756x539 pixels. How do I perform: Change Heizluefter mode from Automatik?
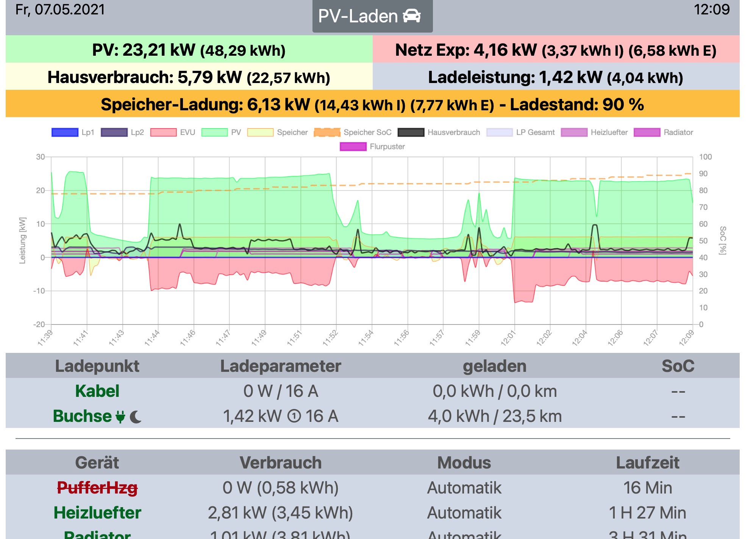point(464,513)
